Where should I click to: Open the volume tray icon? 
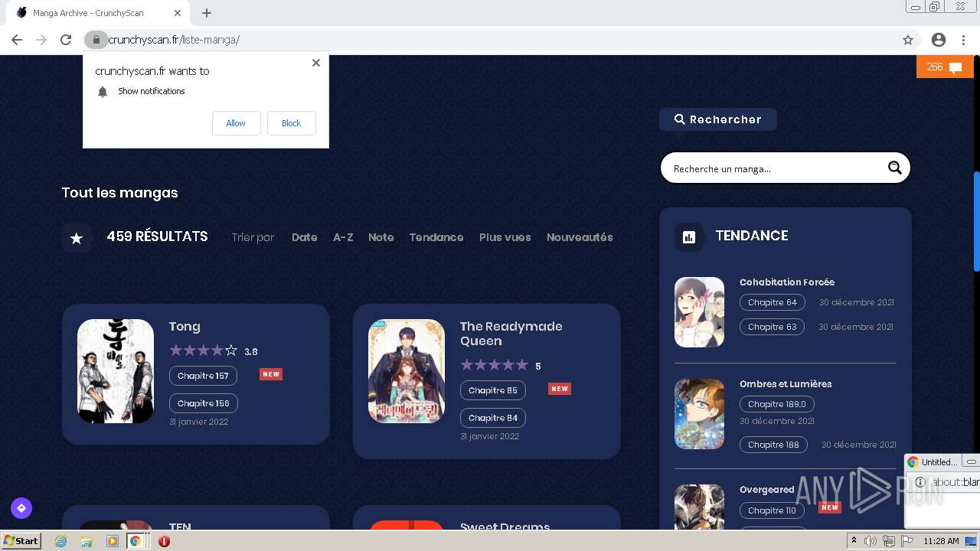(x=871, y=541)
